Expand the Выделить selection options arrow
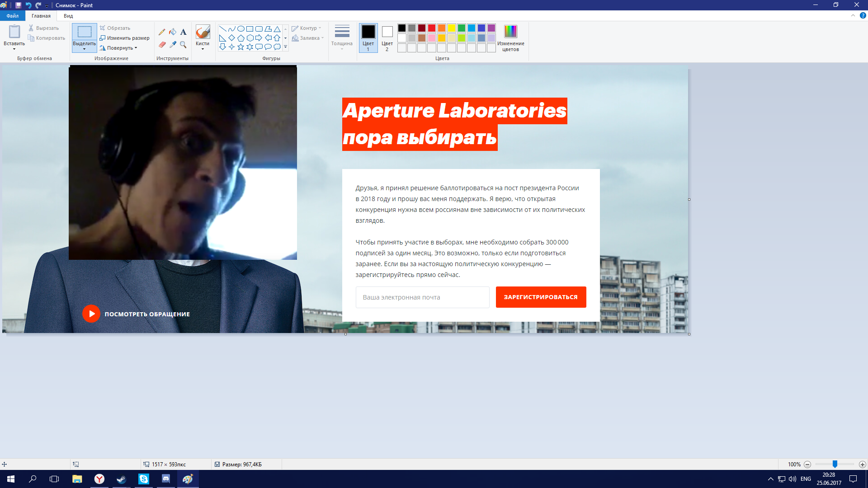 click(x=85, y=49)
